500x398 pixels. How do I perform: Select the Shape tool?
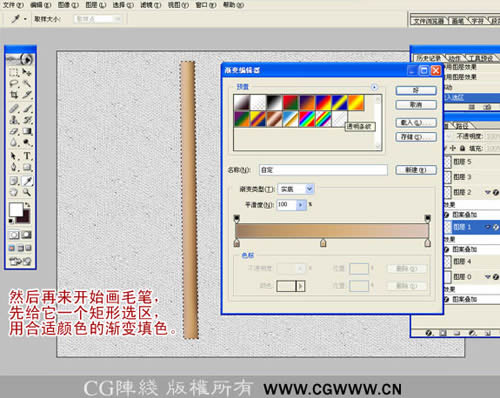[27, 167]
